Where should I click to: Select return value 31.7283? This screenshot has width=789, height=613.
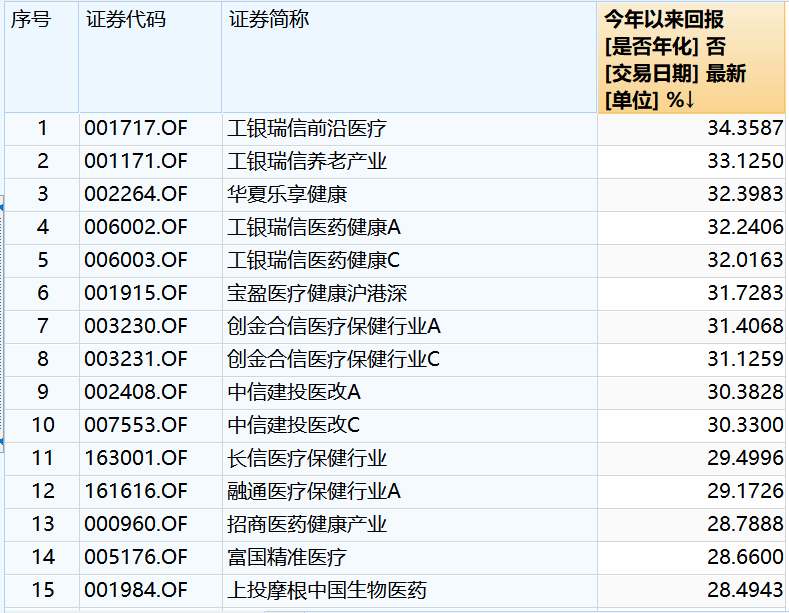tap(745, 293)
